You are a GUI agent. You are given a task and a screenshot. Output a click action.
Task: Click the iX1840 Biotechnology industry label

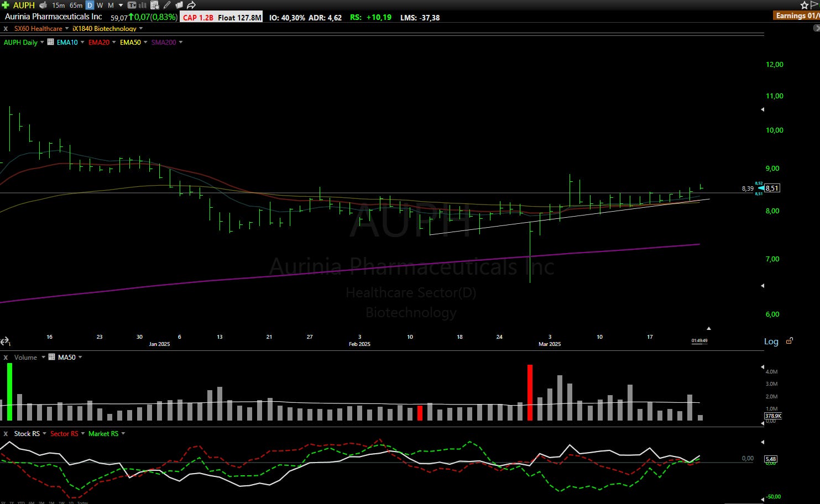pyautogui.click(x=104, y=28)
